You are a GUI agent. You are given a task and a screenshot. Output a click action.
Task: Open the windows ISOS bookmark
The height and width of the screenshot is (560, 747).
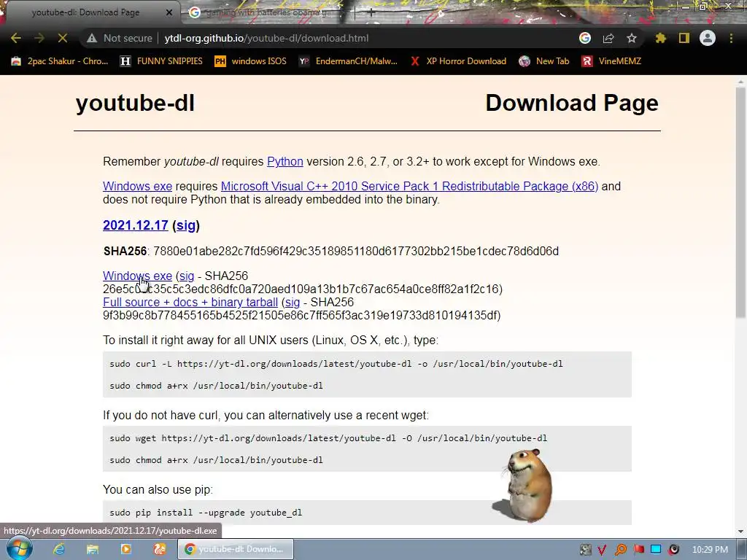click(x=251, y=61)
